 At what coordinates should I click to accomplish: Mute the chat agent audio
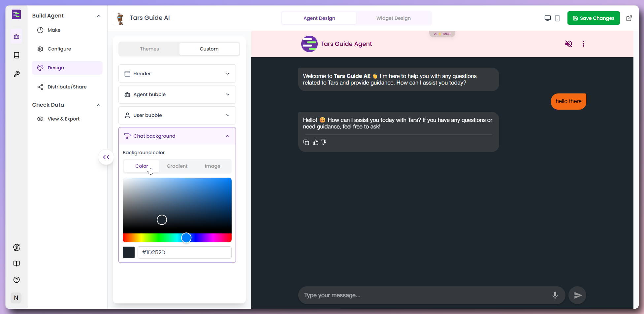click(x=568, y=44)
